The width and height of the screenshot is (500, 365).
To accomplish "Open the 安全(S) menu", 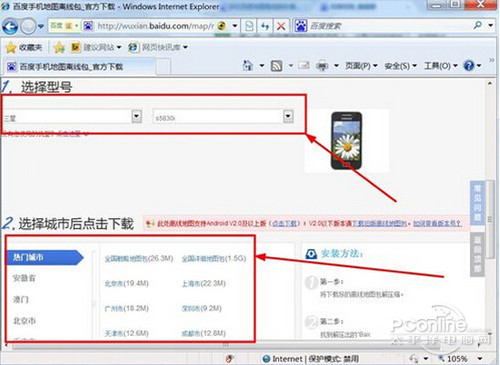I will click(x=400, y=66).
